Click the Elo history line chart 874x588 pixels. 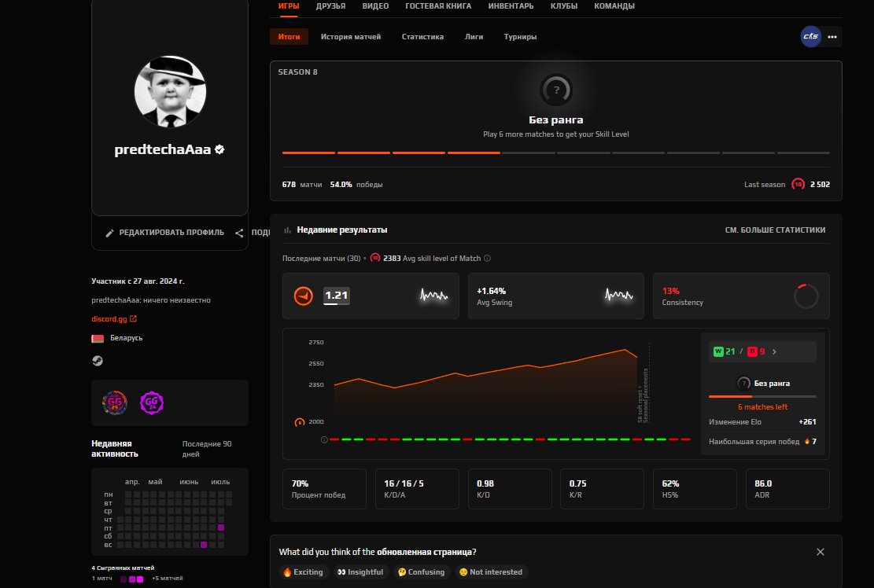[x=485, y=385]
